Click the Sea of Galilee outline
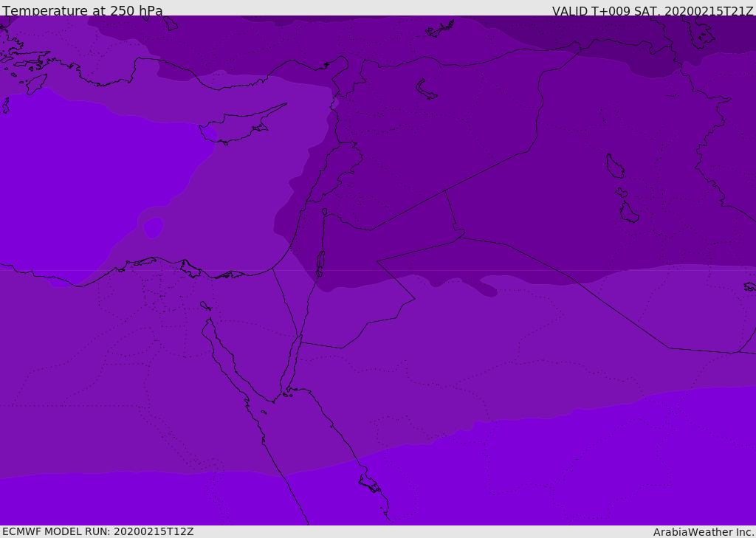The height and width of the screenshot is (538, 756). tap(325, 212)
